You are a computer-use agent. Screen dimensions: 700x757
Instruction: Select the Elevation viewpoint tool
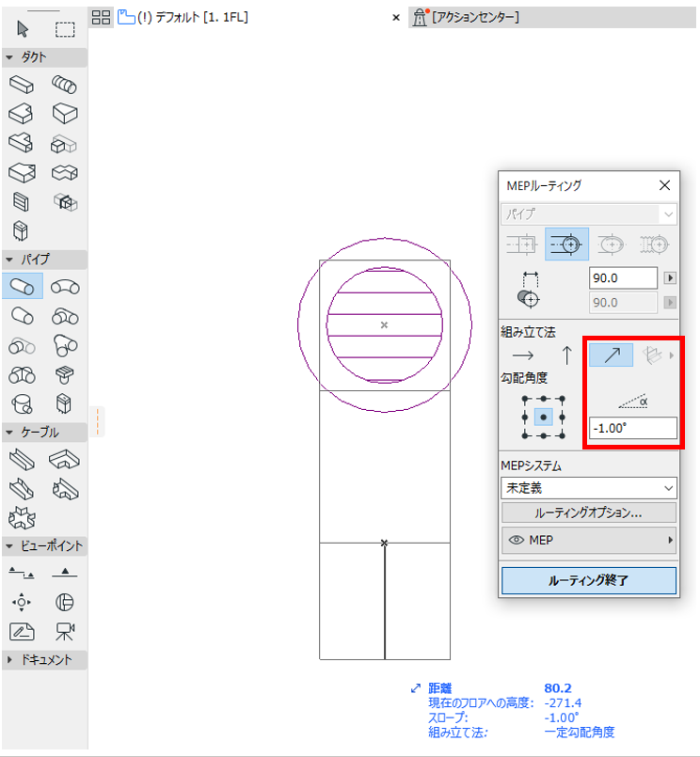pos(64,573)
